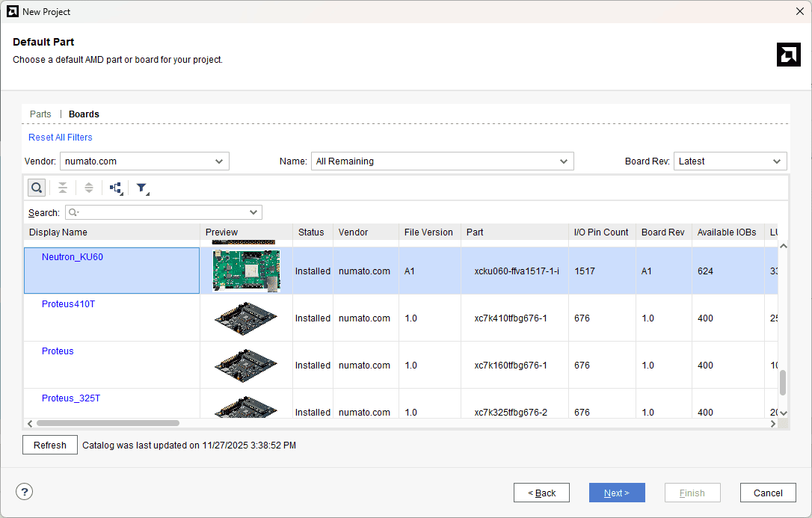Click the Expand All toolbar icon
Screen dimensions: 812x518
[x=89, y=188]
